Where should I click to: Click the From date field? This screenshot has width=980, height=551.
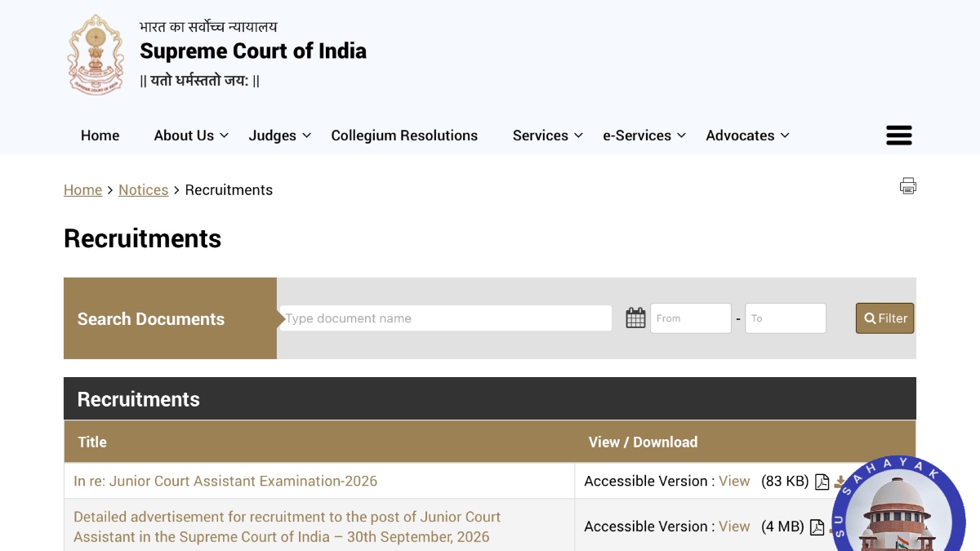(691, 318)
